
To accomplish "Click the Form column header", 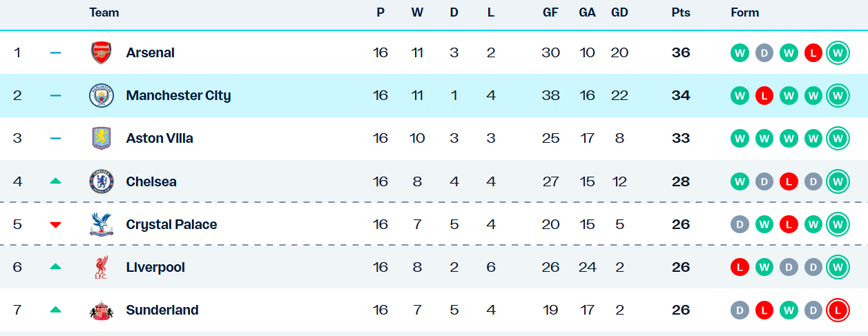I will tap(745, 12).
